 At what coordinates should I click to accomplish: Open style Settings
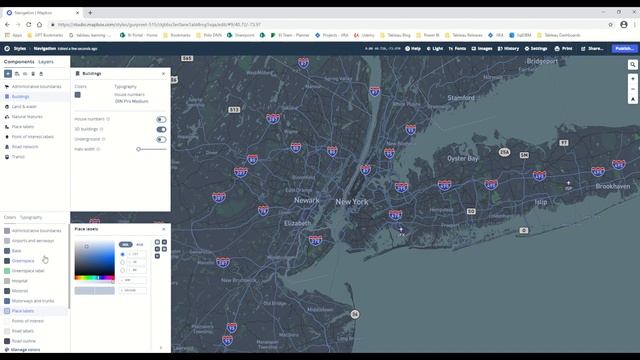point(536,49)
